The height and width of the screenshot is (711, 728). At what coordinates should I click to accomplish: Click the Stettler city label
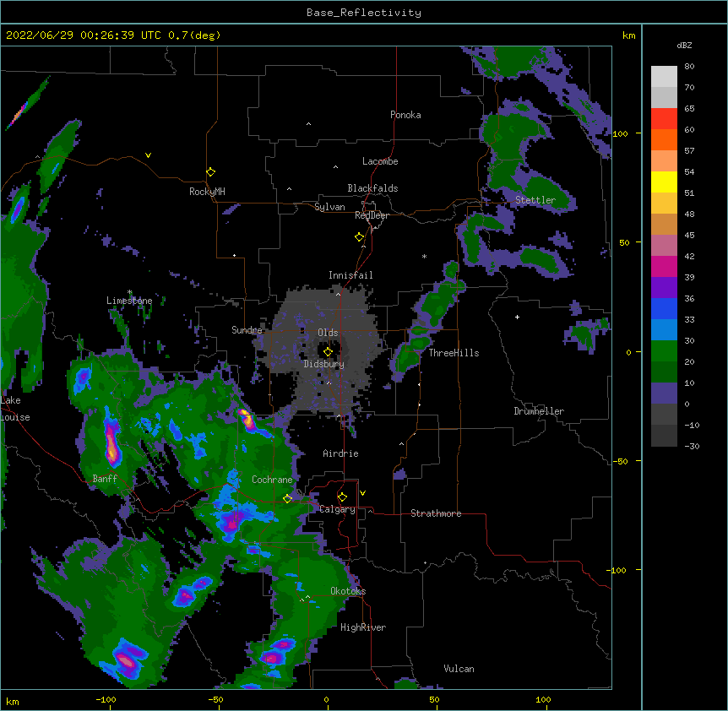(x=535, y=200)
